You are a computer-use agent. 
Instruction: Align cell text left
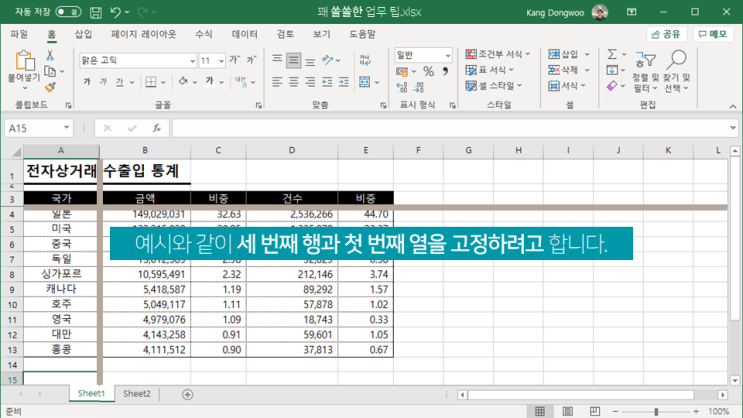[277, 82]
